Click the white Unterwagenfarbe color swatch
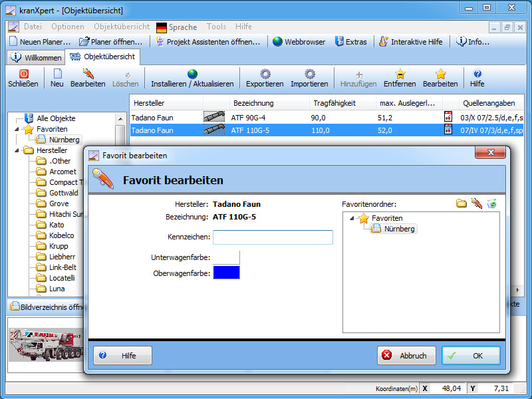 (226, 257)
